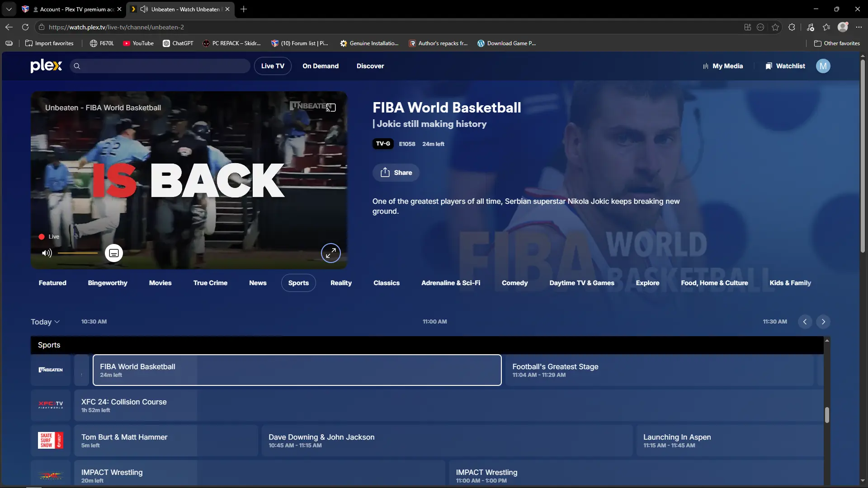The height and width of the screenshot is (488, 868).
Task: Select the True Crime category
Action: (x=210, y=283)
